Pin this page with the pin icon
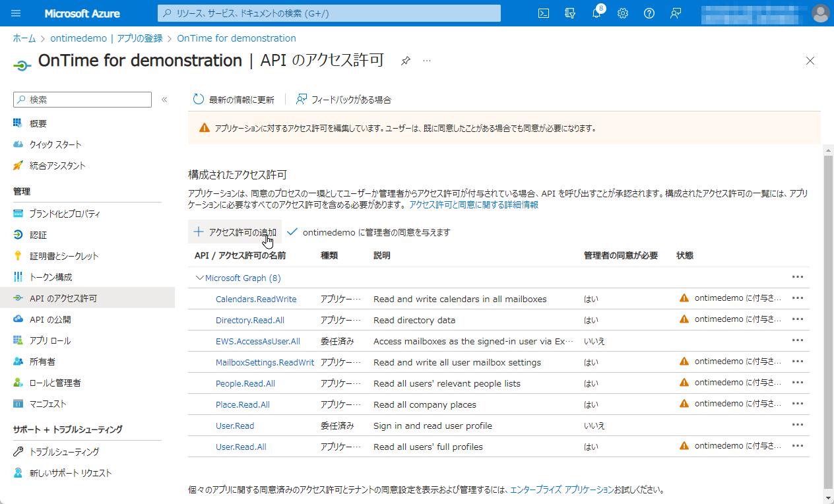 pyautogui.click(x=405, y=60)
